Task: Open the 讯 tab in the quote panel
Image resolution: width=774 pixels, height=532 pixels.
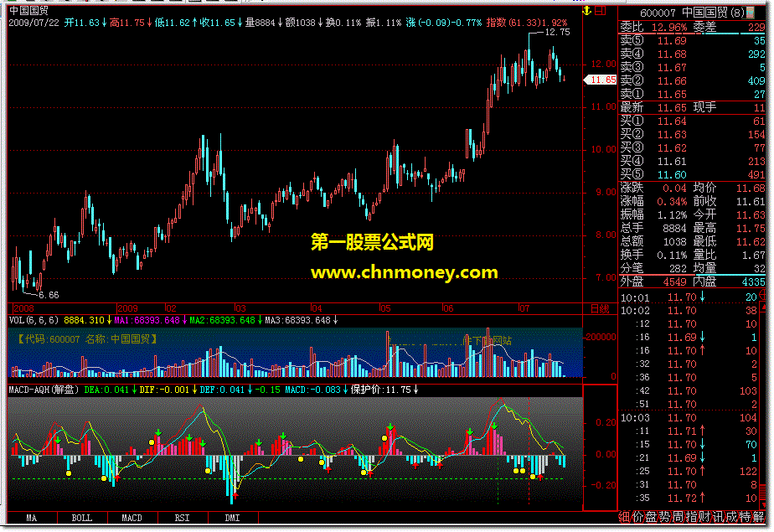Action: click(718, 517)
